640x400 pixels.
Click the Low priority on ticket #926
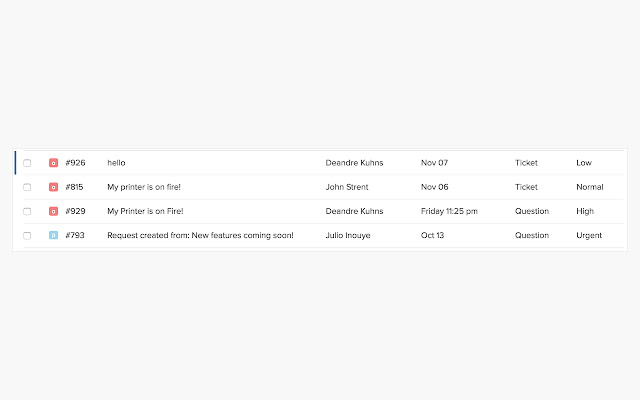pos(584,163)
